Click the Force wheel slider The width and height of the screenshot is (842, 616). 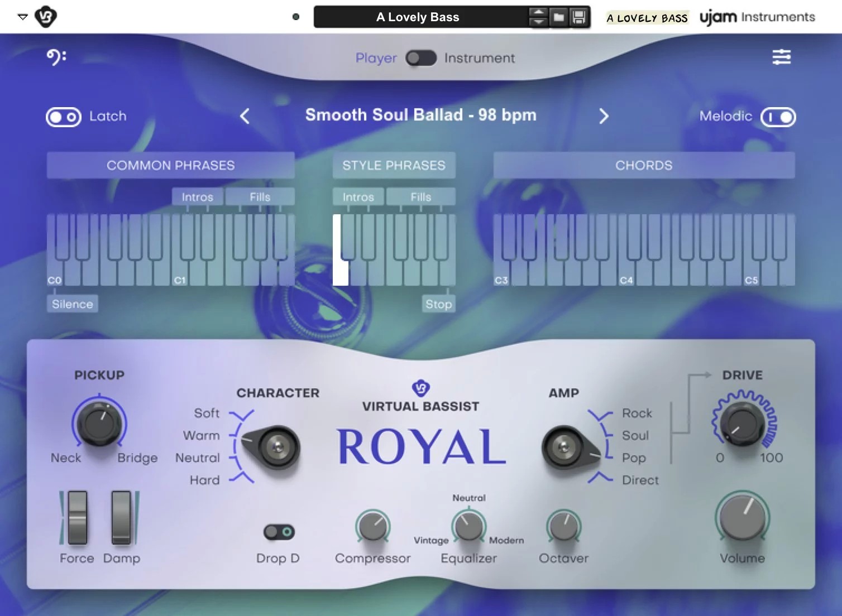78,518
